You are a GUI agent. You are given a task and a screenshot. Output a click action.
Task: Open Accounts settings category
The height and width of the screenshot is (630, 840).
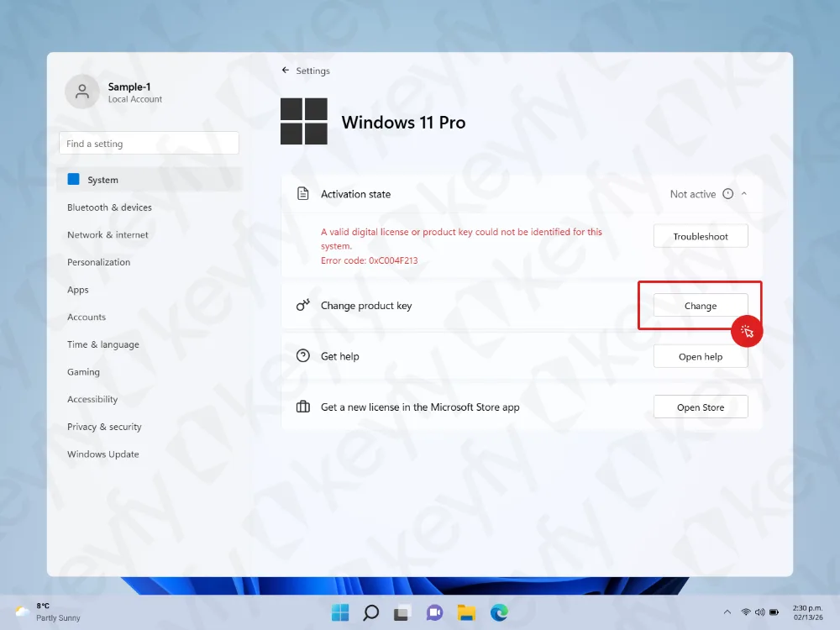[x=87, y=318]
